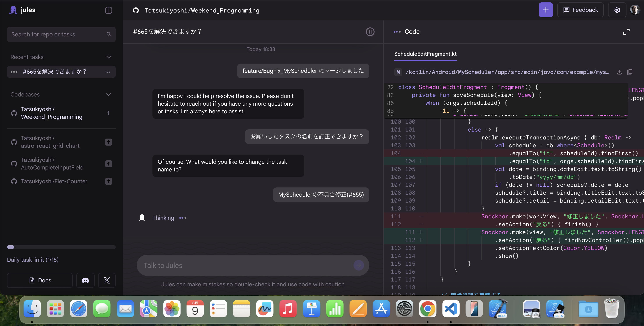This screenshot has width=644, height=326.
Task: Download the ScheduleEditFragment.kt file
Action: 619,72
